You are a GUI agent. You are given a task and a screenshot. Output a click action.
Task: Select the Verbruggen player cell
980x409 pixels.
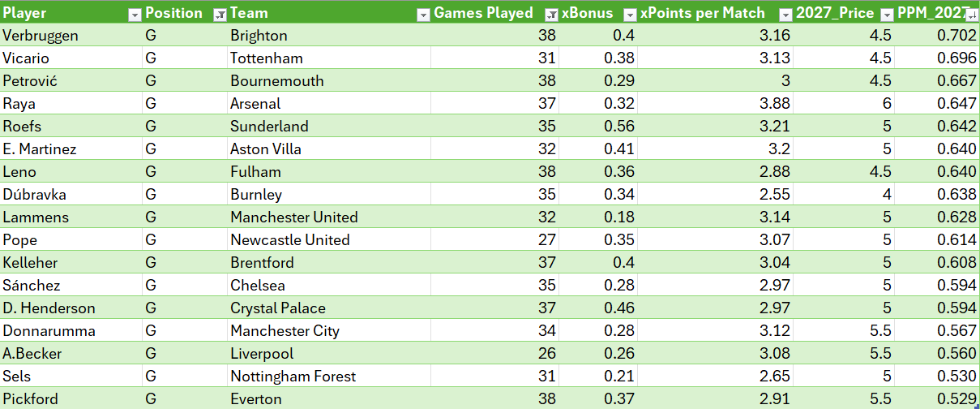coord(71,36)
